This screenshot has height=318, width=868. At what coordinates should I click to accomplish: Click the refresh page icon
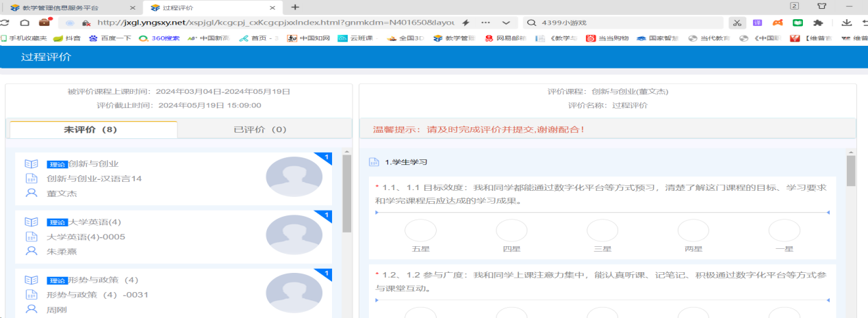pyautogui.click(x=5, y=23)
